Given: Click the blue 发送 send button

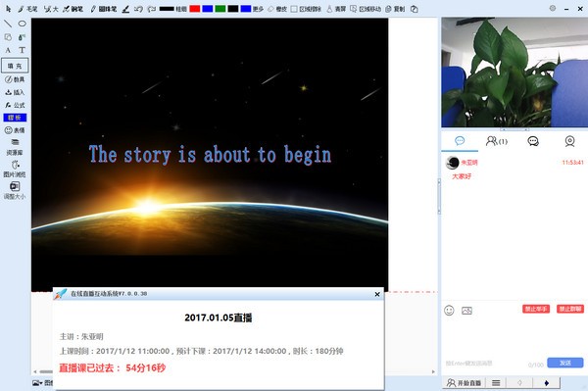Looking at the screenshot, I should [565, 363].
